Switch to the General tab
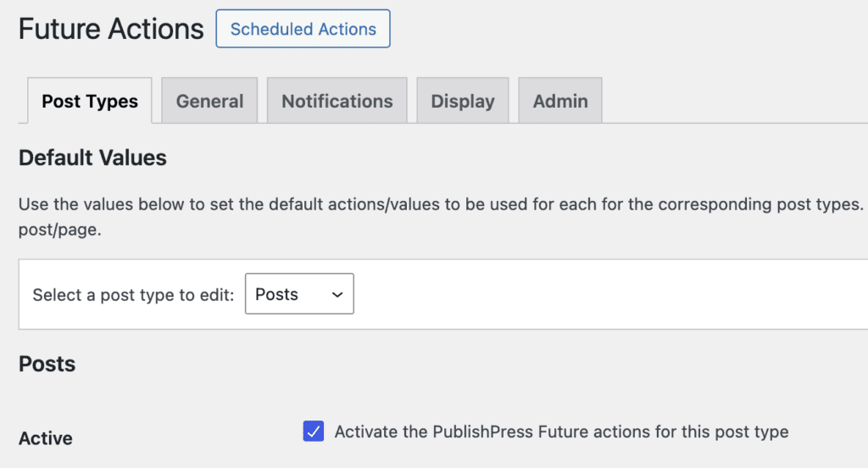The height and width of the screenshot is (468, 868). click(x=209, y=101)
